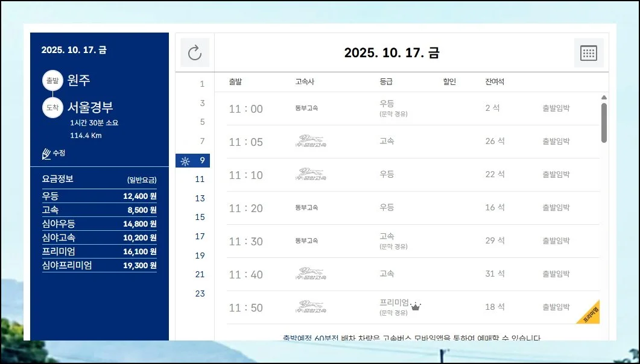
Task: Click the 출발 departure circle badge
Action: point(52,81)
